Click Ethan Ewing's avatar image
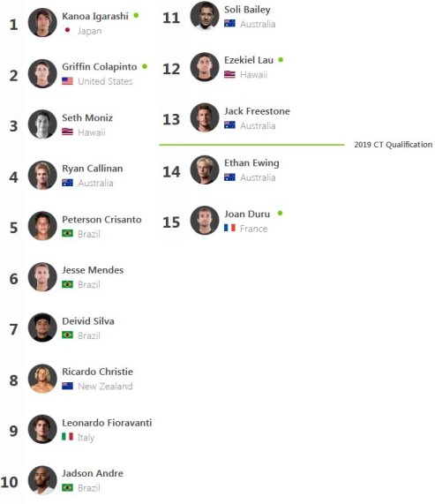The height and width of the screenshot is (504, 435). point(205,169)
